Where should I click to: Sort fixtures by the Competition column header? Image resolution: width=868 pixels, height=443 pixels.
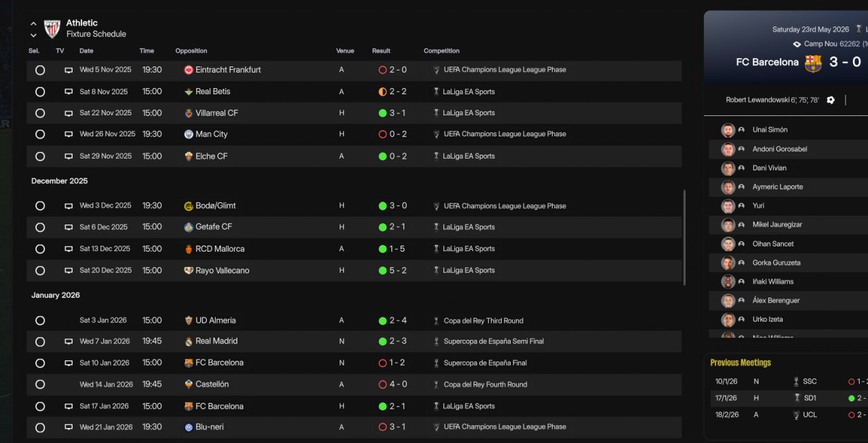tap(441, 51)
